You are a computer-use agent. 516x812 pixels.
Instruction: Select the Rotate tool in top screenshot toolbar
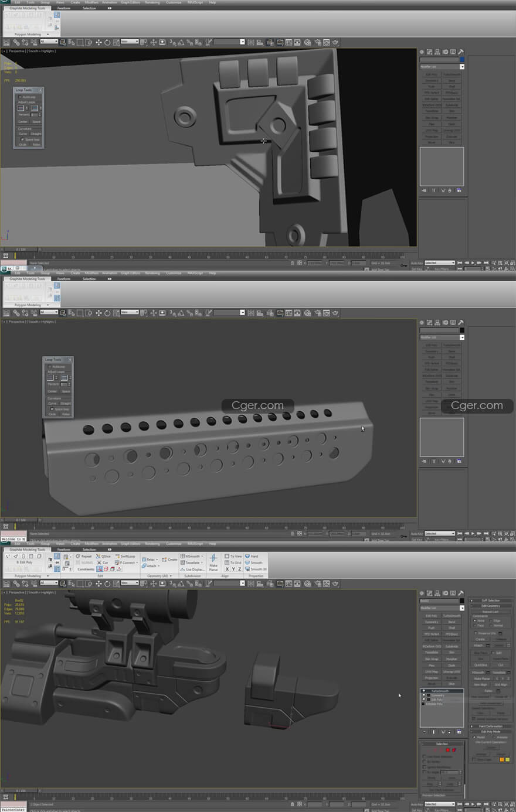107,42
